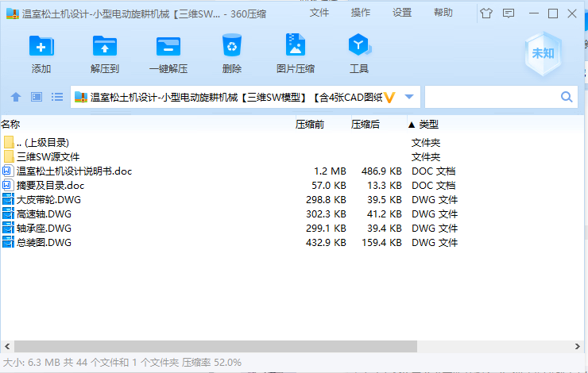Select the 轴承座.DWG file name
Image resolution: width=588 pixels, height=373 pixels.
click(44, 228)
